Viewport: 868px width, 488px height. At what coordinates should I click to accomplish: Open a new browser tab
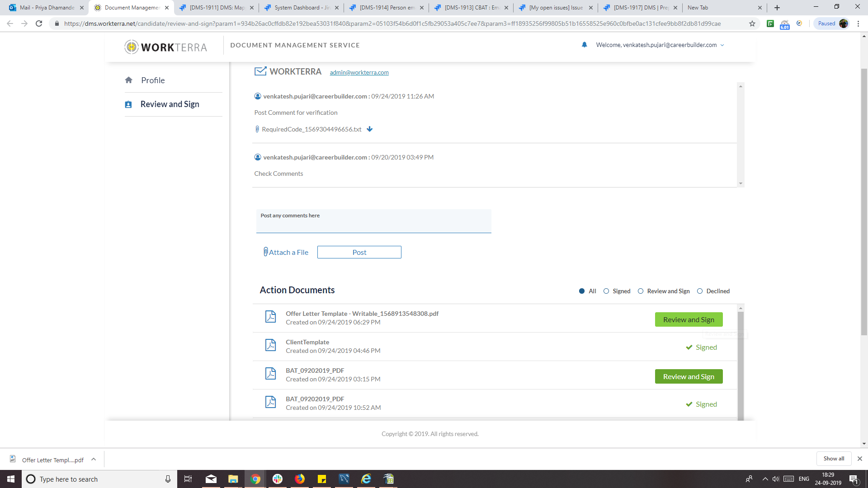coord(777,8)
